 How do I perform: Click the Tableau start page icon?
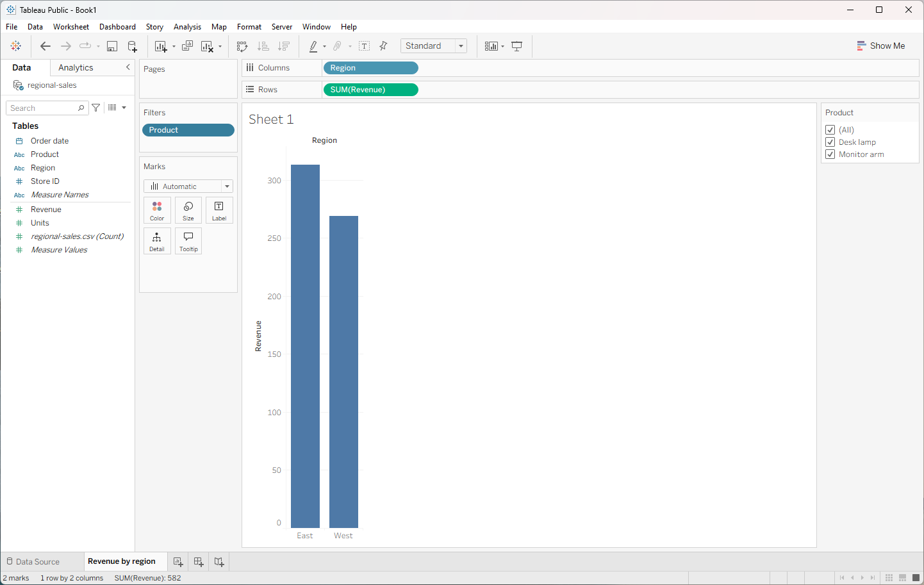(x=16, y=46)
